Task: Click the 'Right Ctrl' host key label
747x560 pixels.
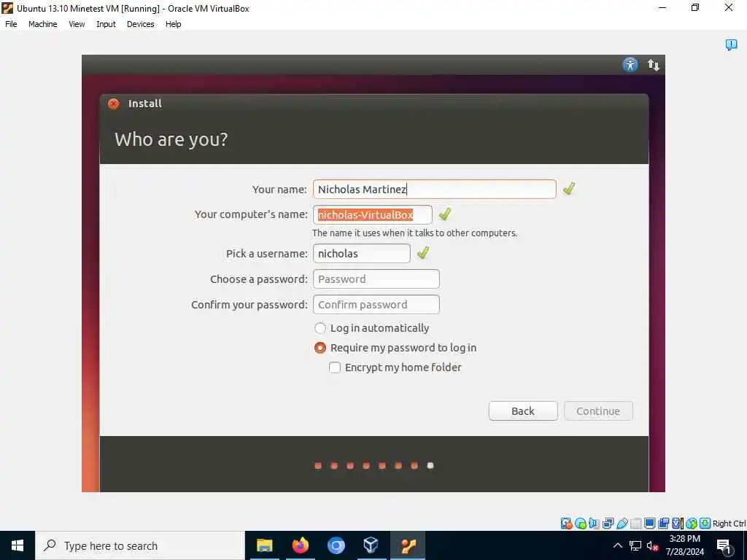Action: tap(729, 524)
